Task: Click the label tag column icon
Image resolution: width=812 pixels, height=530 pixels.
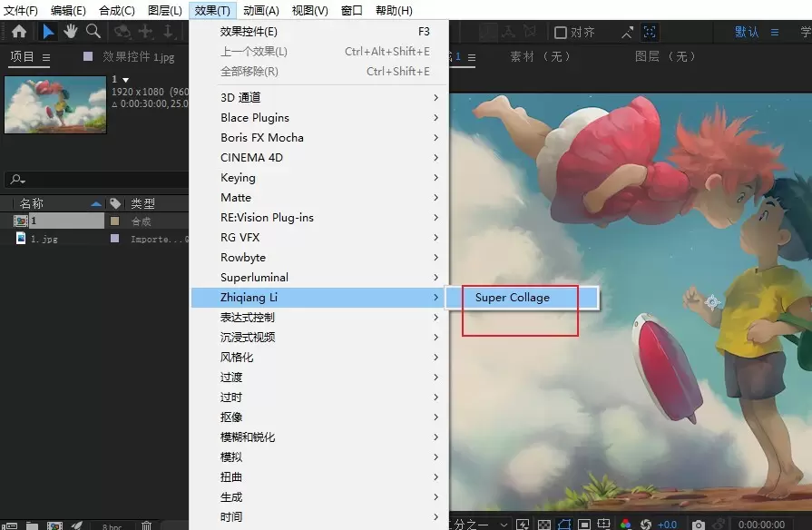Action: (x=115, y=203)
